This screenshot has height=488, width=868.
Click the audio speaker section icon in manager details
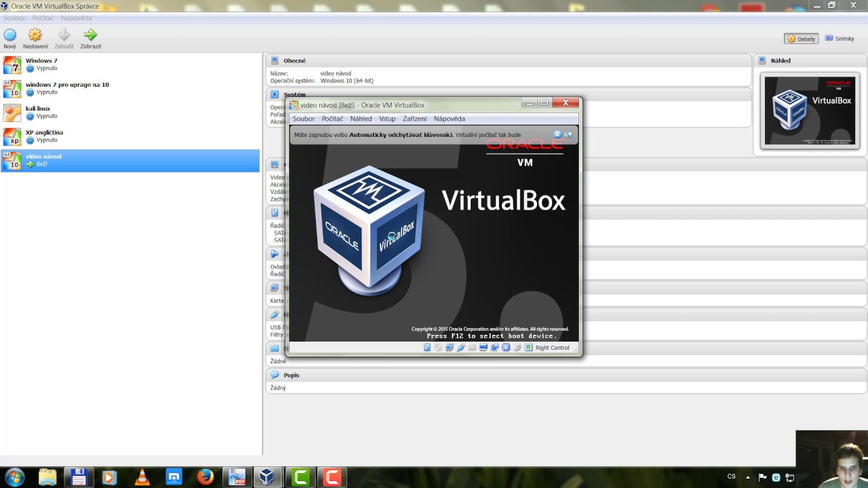[x=275, y=253]
